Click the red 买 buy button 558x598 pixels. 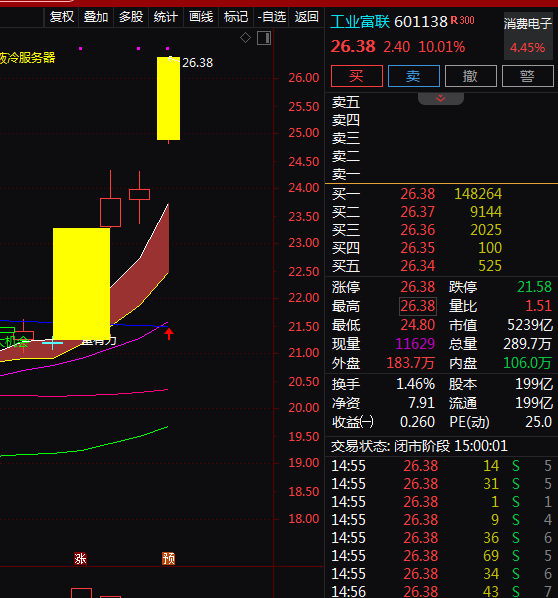click(x=357, y=76)
